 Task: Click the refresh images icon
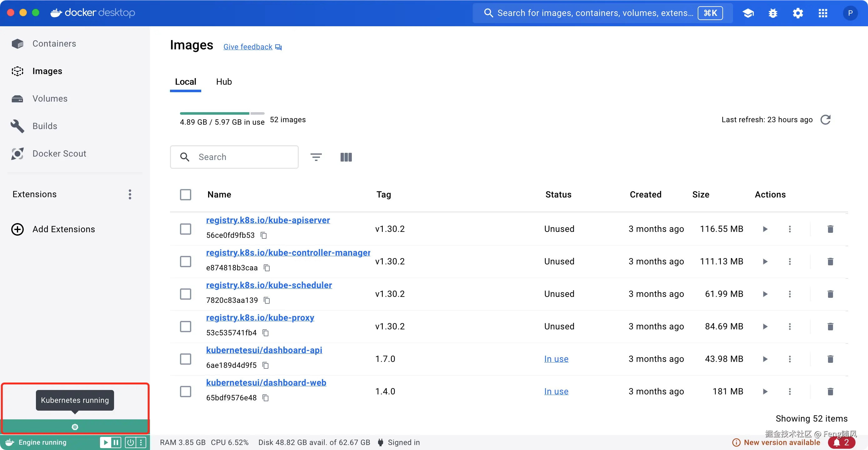[825, 120]
